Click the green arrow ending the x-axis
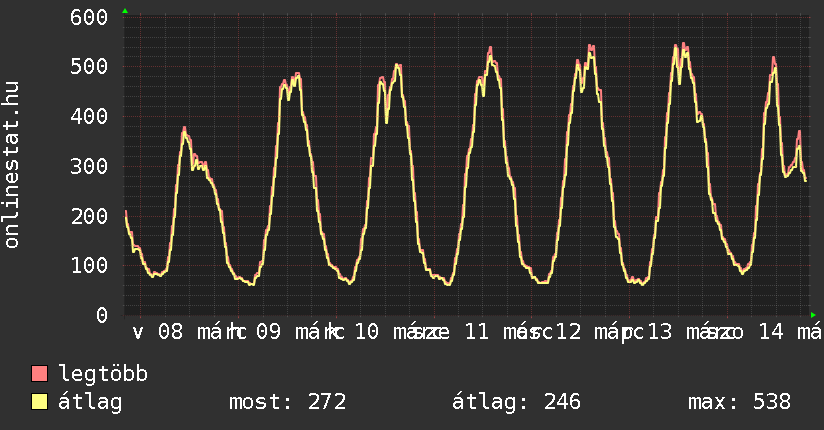Image resolution: width=824 pixels, height=430 pixels. 812,314
